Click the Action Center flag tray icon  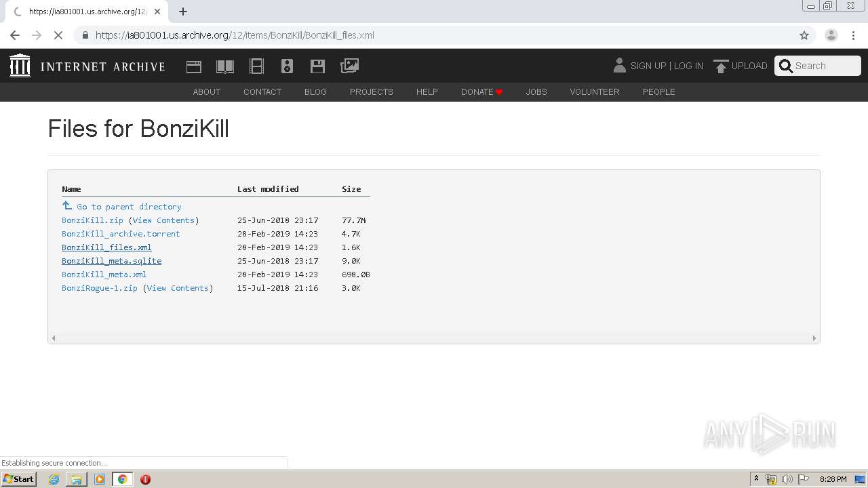[x=803, y=479]
